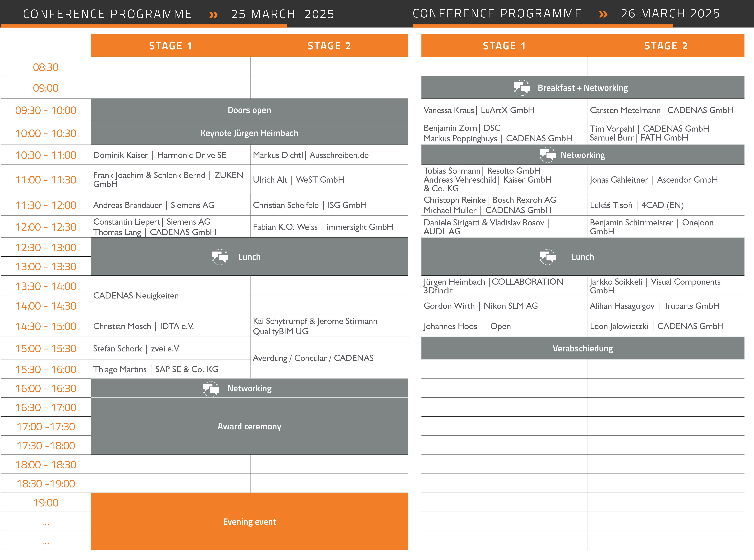Select Dominik Kaiser | Harmonic Drive SE
754x560 pixels.
pyautogui.click(x=160, y=155)
